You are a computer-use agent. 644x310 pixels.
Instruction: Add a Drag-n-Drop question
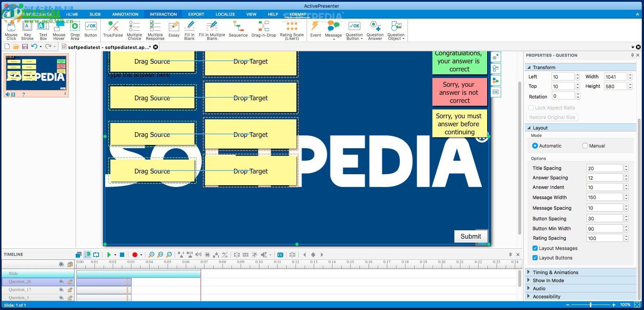[x=264, y=29]
